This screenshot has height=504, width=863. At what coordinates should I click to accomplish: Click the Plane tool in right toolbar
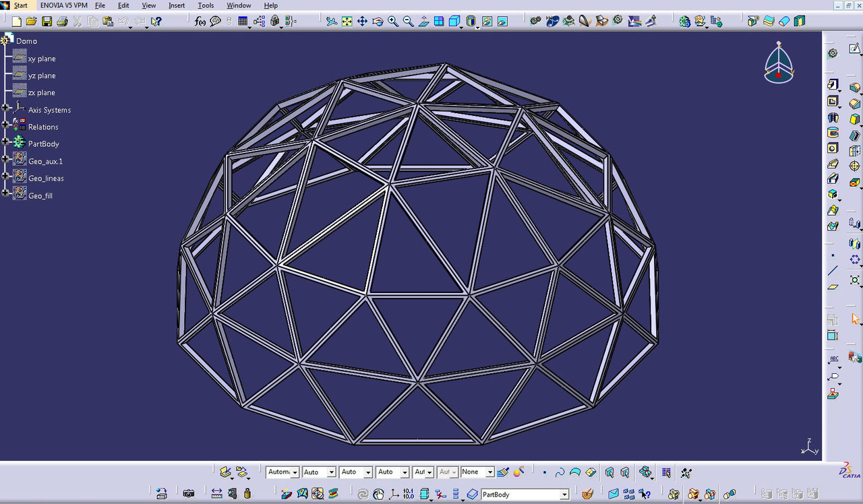833,286
